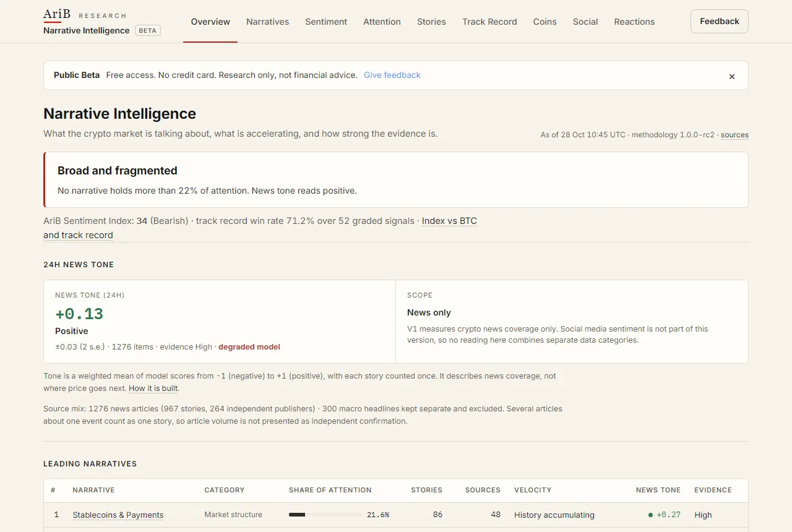Open the sources link
Viewport: 792px width, 532px height.
[734, 135]
